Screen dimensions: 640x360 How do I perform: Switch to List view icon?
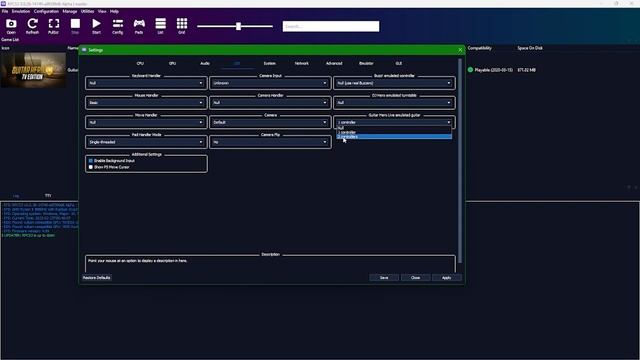[160, 26]
